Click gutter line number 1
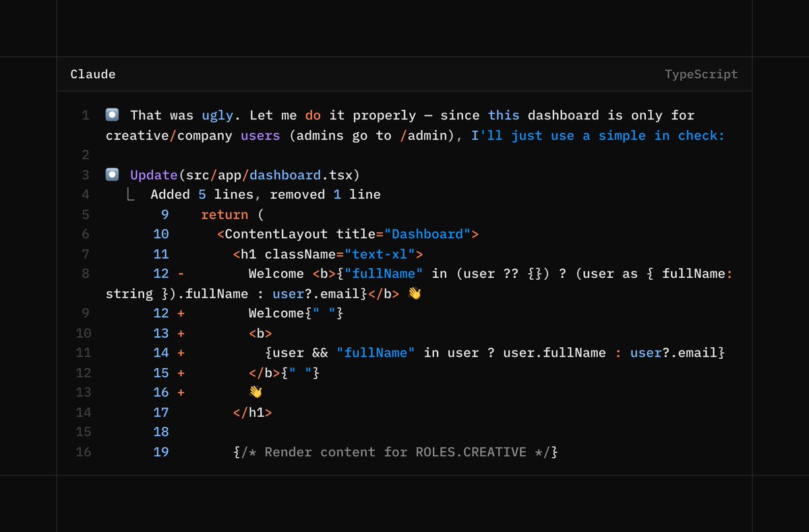The image size is (809, 532). tap(86, 115)
